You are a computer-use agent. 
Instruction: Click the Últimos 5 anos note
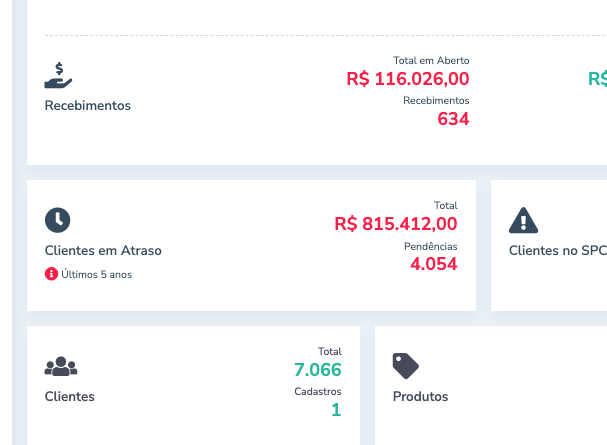click(96, 274)
